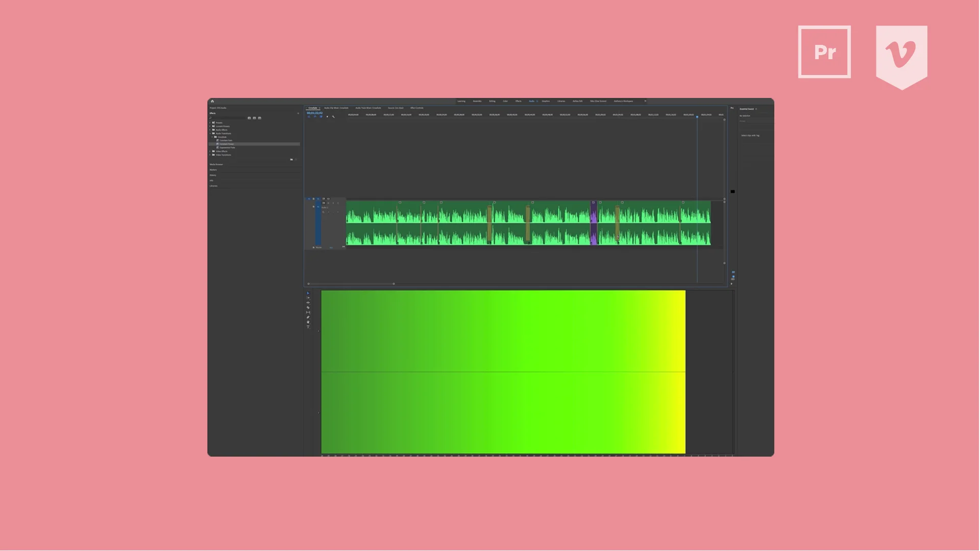Image resolution: width=980 pixels, height=551 pixels.
Task: Toggle the A1 track lock
Action: click(x=313, y=207)
